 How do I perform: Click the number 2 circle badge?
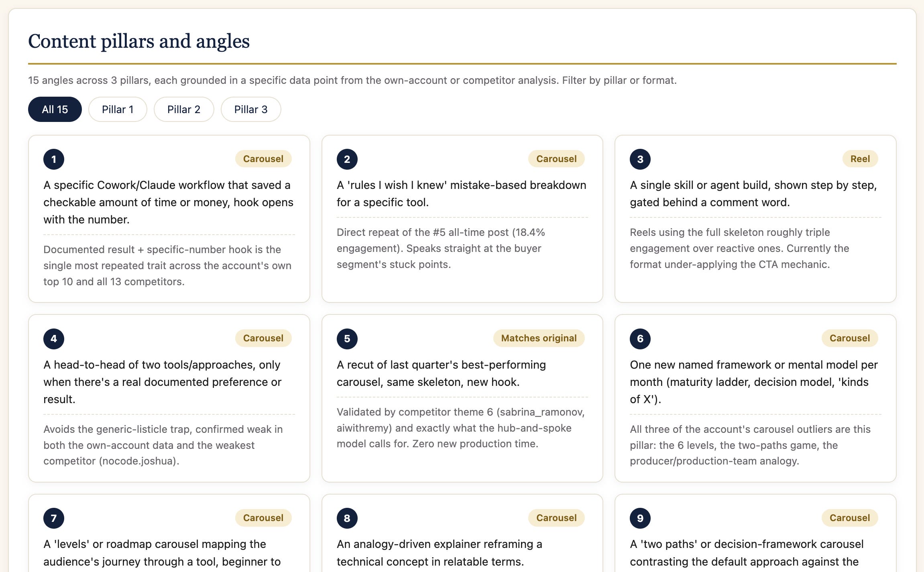[x=347, y=159]
